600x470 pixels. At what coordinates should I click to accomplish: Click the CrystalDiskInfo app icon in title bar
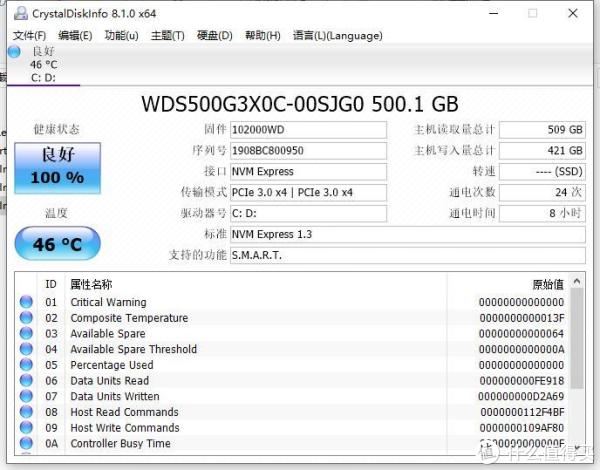[21, 13]
